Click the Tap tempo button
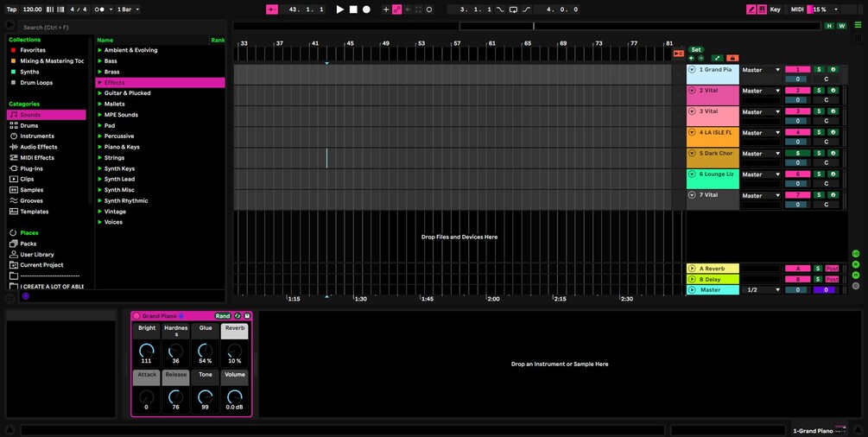The width and height of the screenshot is (868, 437). (11, 9)
